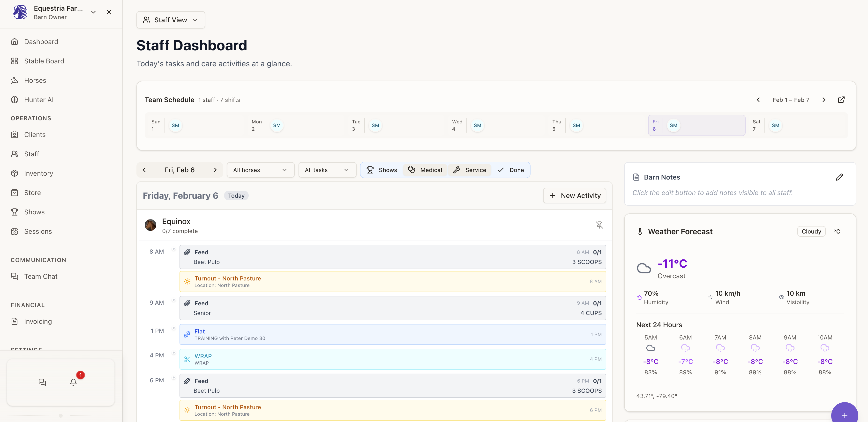
Task: Unpin Equinox using the pin icon
Action: 599,225
